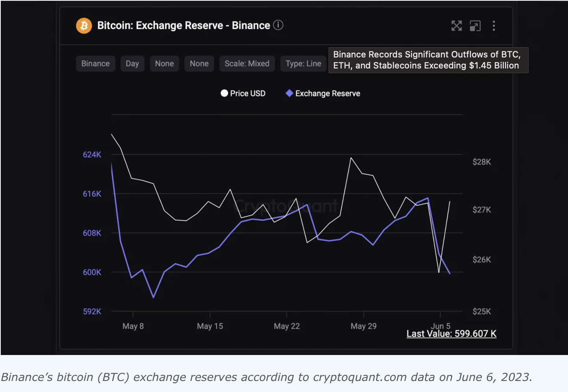
Task: Open the chart in a pop-out window
Action: coord(475,26)
